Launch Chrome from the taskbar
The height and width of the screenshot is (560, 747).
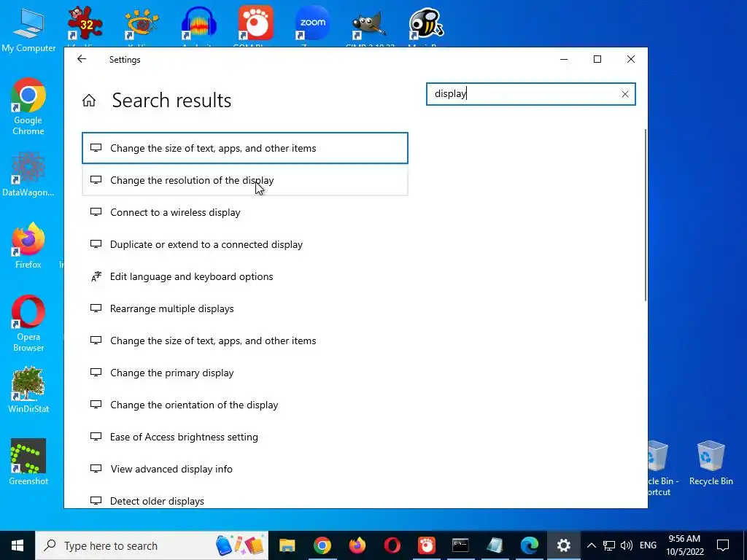322,545
